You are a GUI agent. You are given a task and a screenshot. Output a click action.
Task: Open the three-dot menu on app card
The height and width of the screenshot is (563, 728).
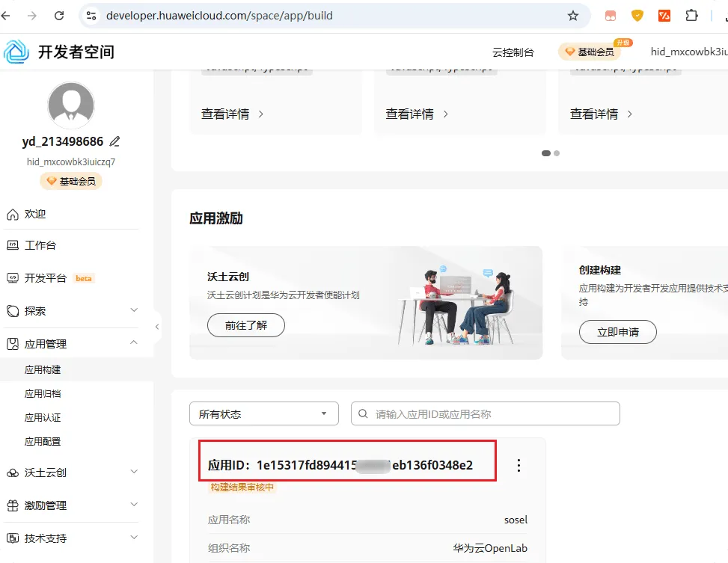(x=519, y=466)
